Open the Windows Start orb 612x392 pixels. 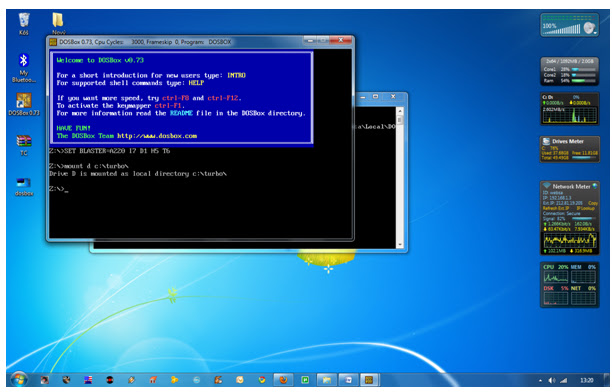18,380
